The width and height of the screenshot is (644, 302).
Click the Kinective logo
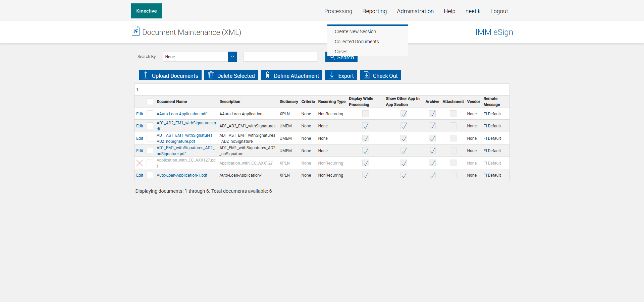[x=146, y=11]
